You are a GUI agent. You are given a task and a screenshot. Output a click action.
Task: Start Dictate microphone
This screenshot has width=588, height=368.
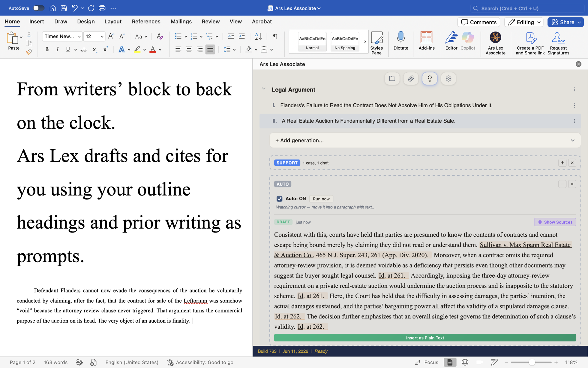tap(401, 41)
